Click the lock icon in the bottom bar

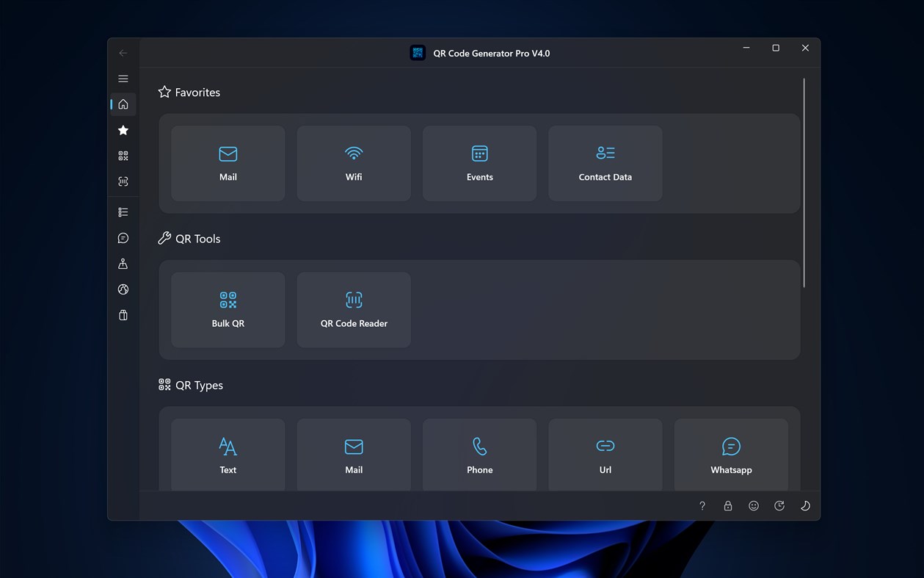coord(727,505)
